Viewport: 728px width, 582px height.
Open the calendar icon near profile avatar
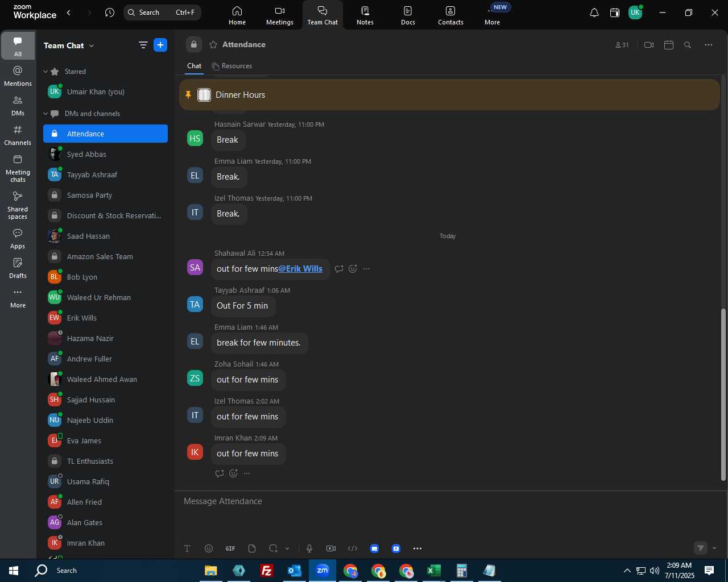tap(615, 13)
